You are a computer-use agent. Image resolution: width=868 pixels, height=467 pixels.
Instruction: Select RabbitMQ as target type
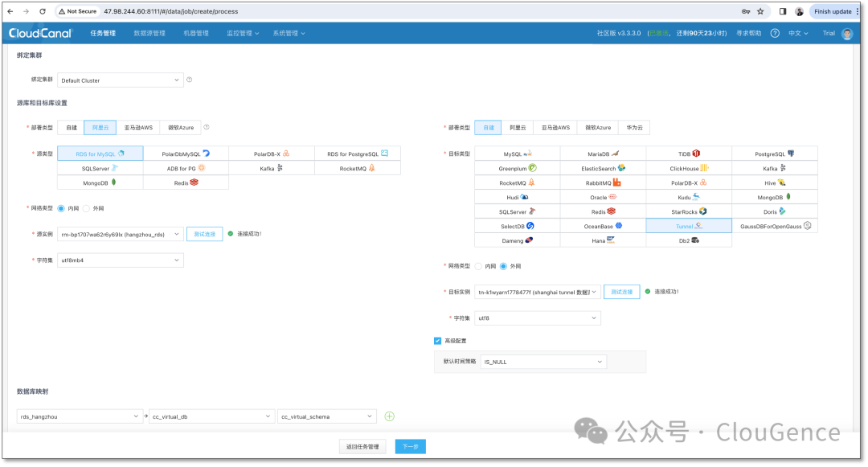[603, 182]
